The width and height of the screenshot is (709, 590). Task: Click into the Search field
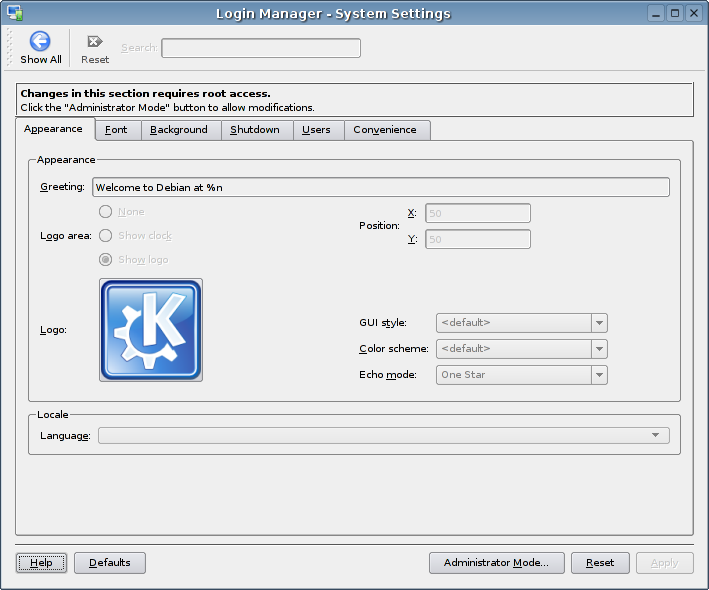click(x=261, y=48)
